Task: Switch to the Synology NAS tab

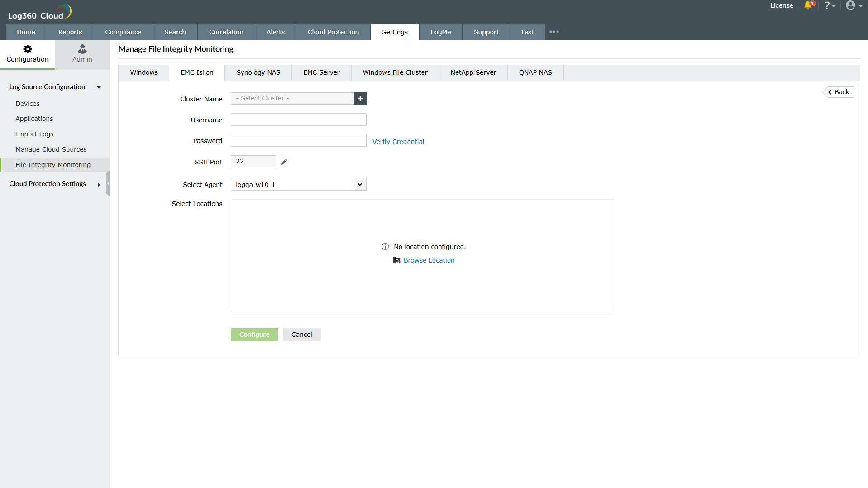Action: [258, 72]
